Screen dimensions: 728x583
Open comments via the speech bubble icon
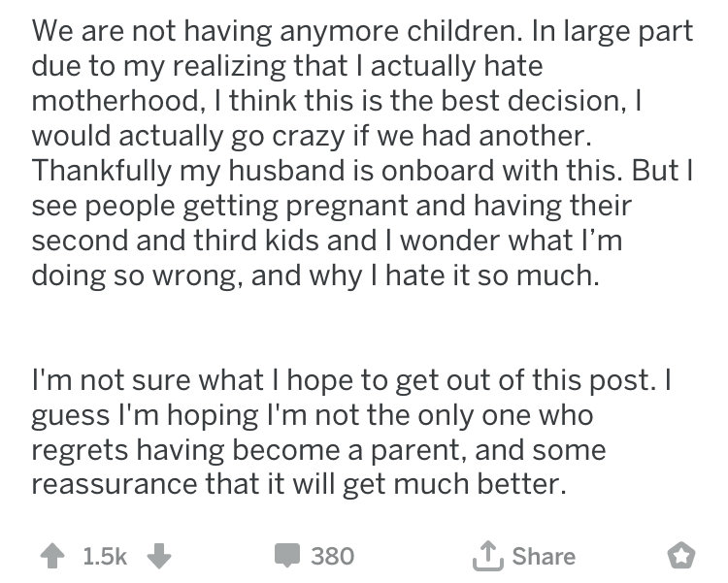[x=287, y=556]
